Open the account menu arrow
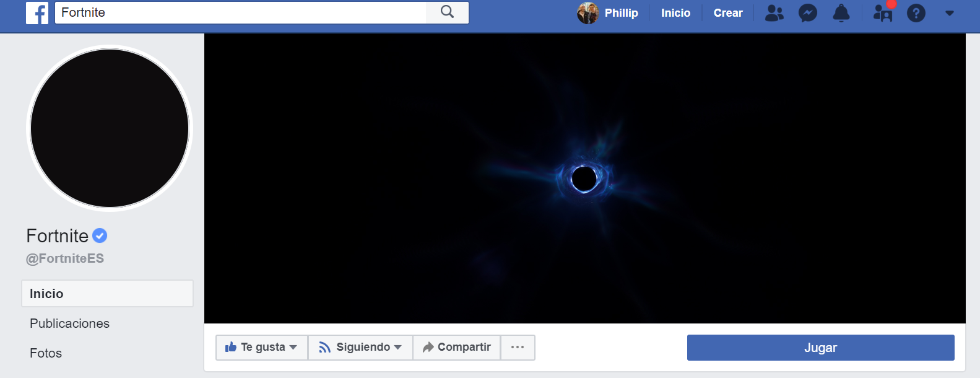Screen dimensions: 980x378 click(949, 13)
